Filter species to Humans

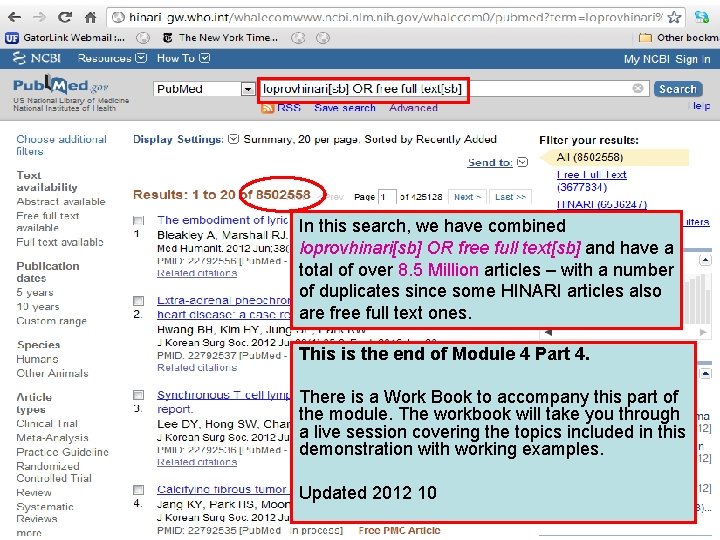[x=37, y=359]
